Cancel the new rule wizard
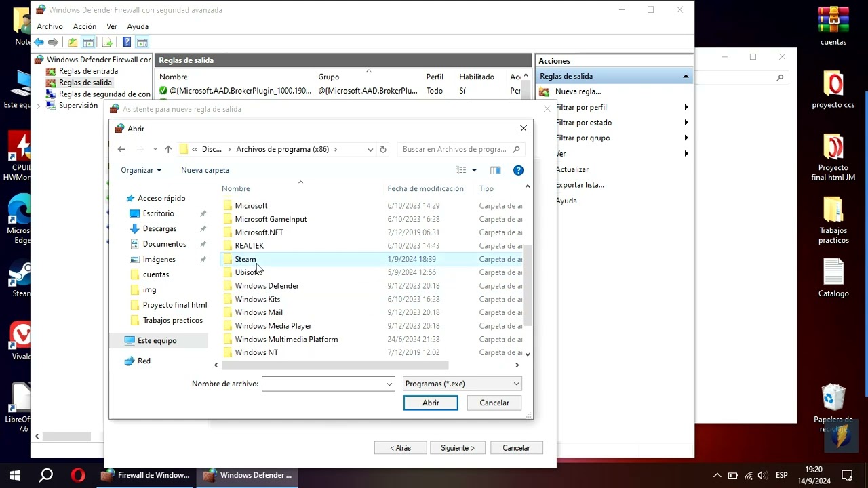The height and width of the screenshot is (488, 868). pyautogui.click(x=516, y=448)
